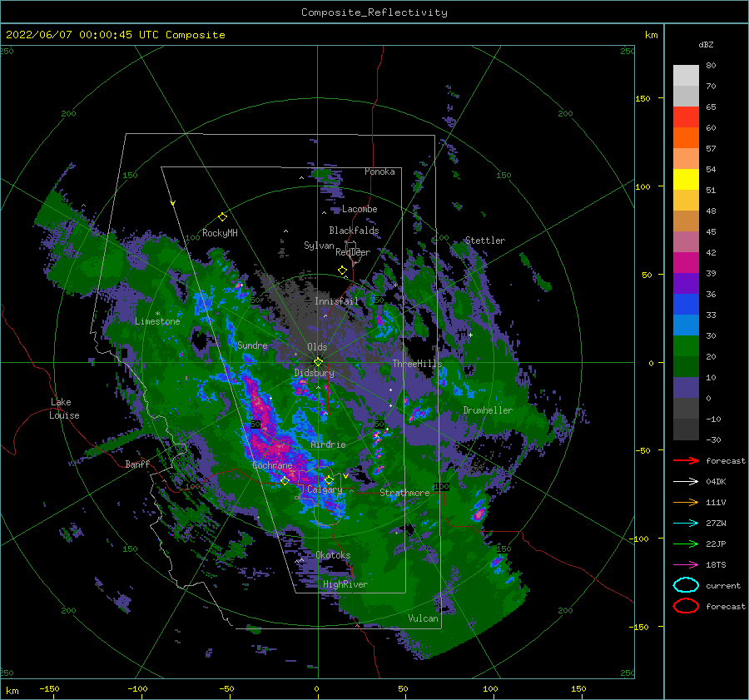Viewport: 749px width, 700px height.
Task: Click the yellow diamond marker above Calgary
Action: [329, 479]
